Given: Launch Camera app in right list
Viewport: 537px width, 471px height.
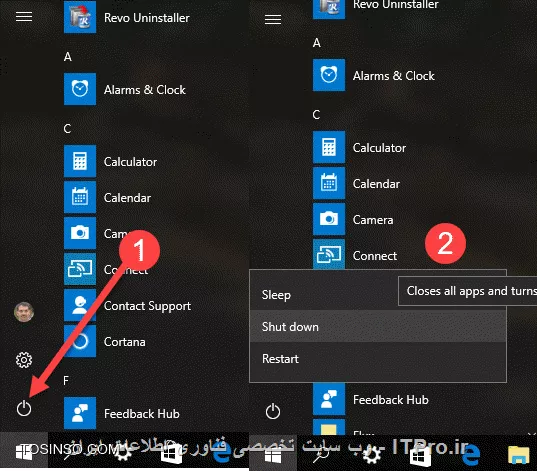Looking at the screenshot, I should 353,220.
